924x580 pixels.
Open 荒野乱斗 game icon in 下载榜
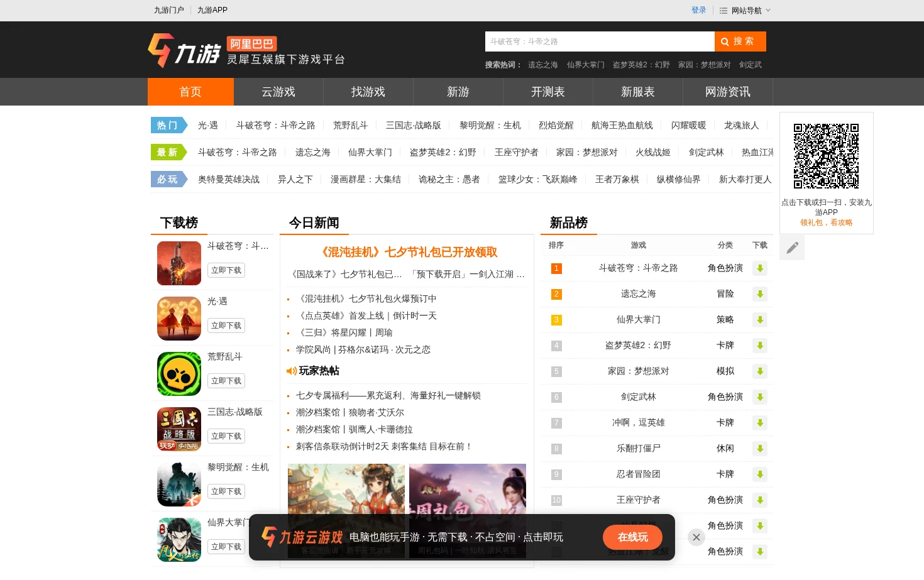(179, 374)
